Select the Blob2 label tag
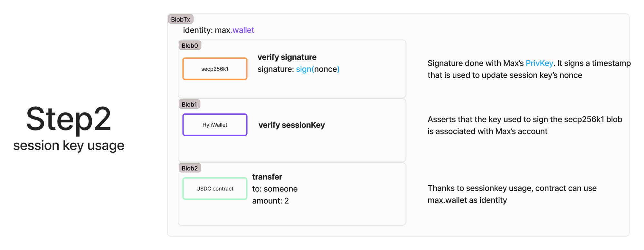 coord(190,168)
